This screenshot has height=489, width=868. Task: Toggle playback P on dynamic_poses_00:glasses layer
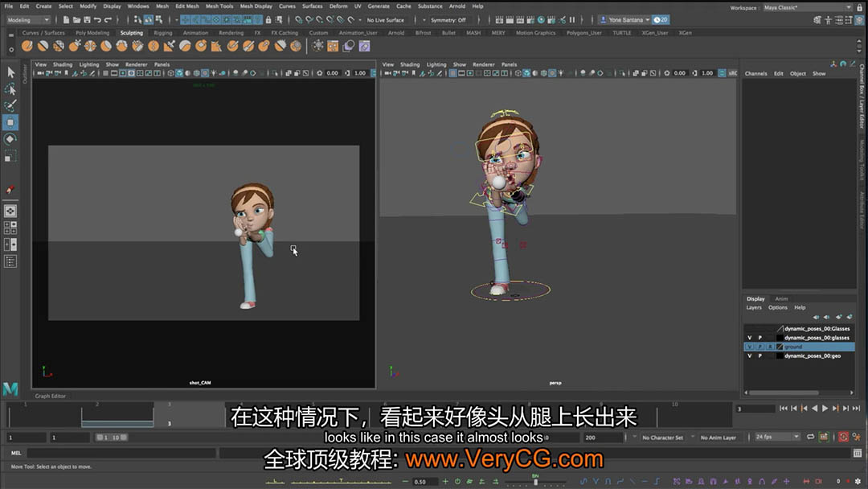click(x=759, y=338)
